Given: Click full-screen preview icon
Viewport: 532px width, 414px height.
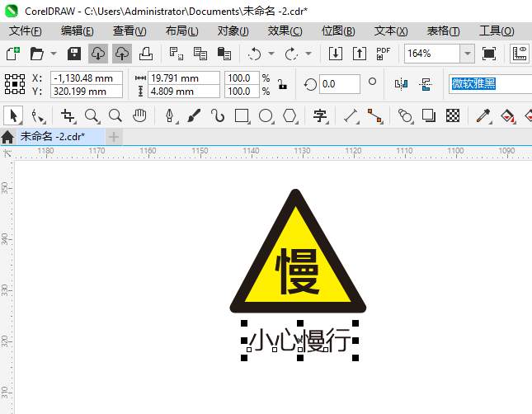Looking at the screenshot, I should pyautogui.click(x=489, y=54).
